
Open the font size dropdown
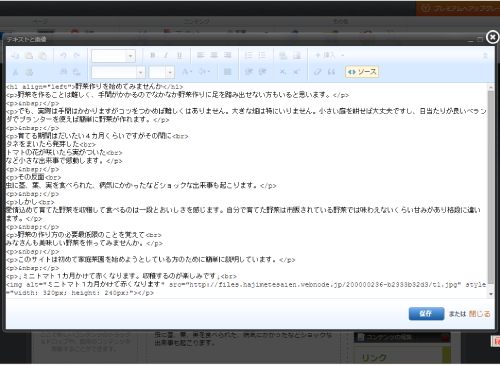(x=162, y=72)
